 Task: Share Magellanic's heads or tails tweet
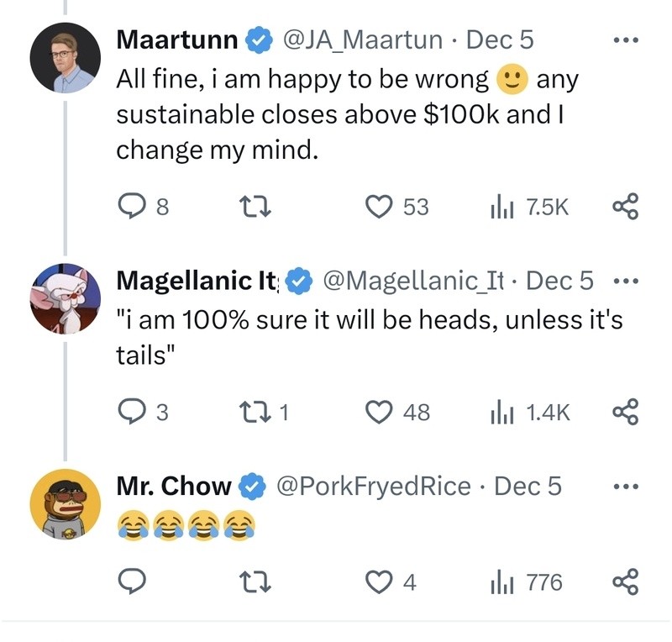[625, 412]
